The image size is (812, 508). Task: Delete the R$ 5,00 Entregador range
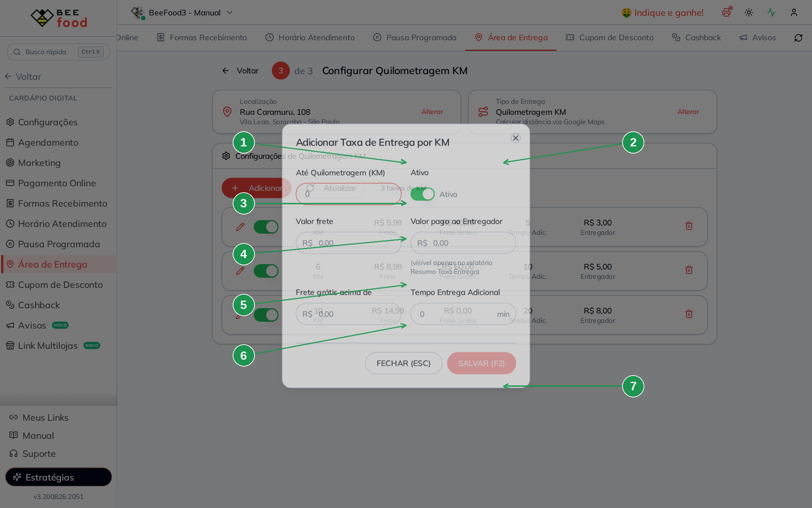pyautogui.click(x=689, y=270)
